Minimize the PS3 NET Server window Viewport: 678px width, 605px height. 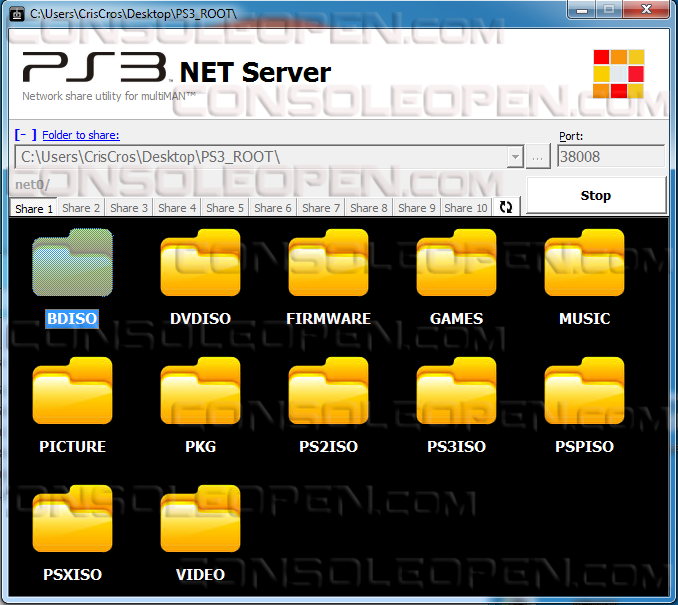(x=582, y=10)
